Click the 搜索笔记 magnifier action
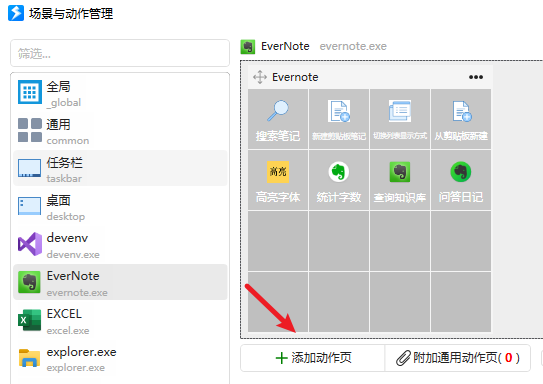 coord(278,119)
